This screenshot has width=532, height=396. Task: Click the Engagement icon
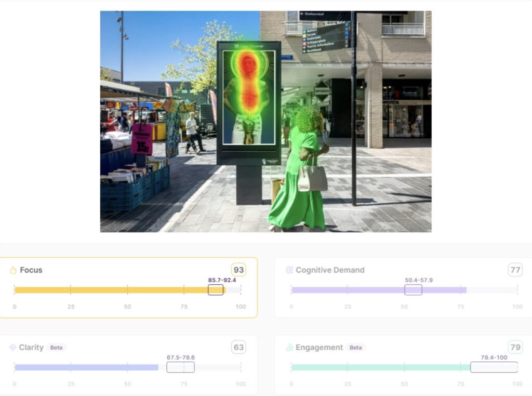[289, 348]
